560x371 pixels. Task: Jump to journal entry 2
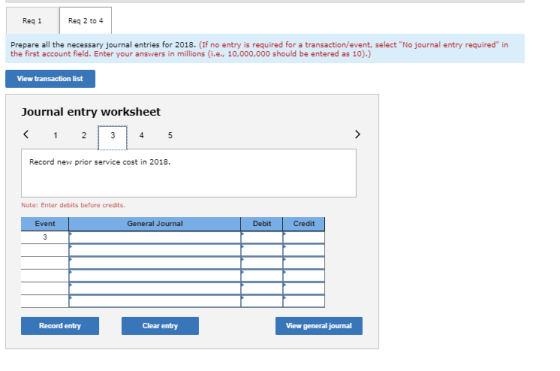(x=84, y=135)
